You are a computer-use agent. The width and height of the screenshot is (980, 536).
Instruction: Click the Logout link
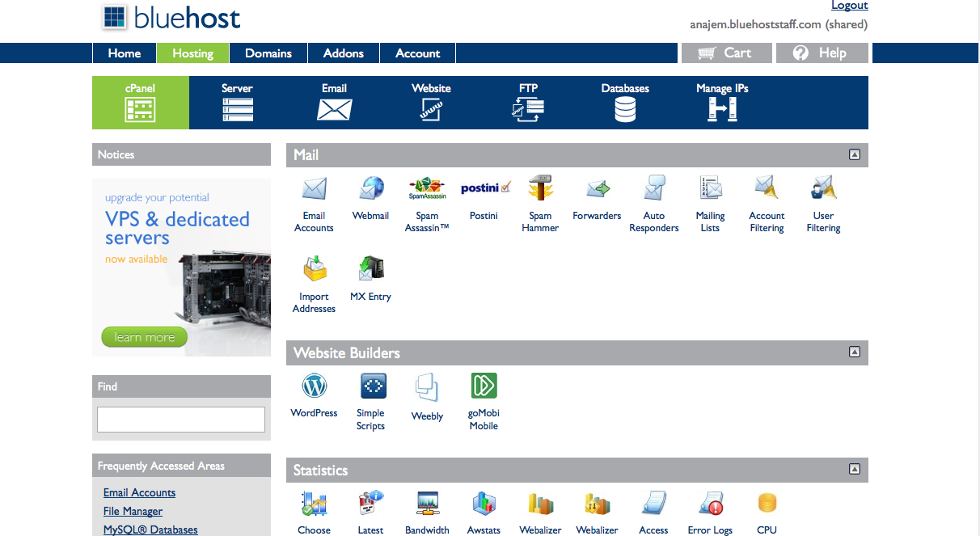click(x=849, y=6)
